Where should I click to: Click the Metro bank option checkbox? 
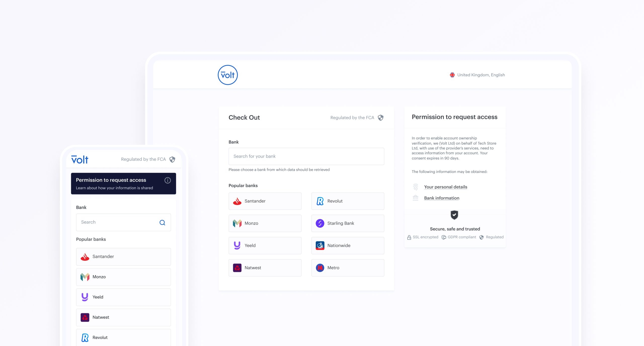click(x=347, y=268)
